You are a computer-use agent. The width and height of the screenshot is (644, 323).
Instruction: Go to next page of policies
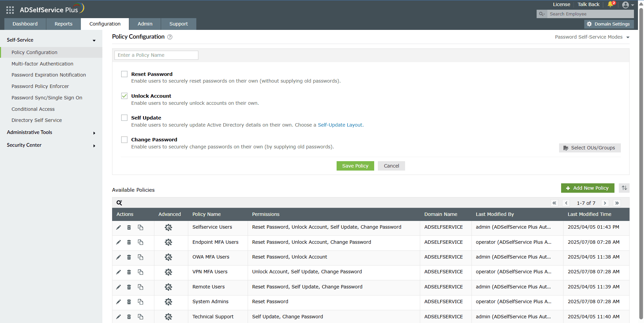tap(605, 203)
